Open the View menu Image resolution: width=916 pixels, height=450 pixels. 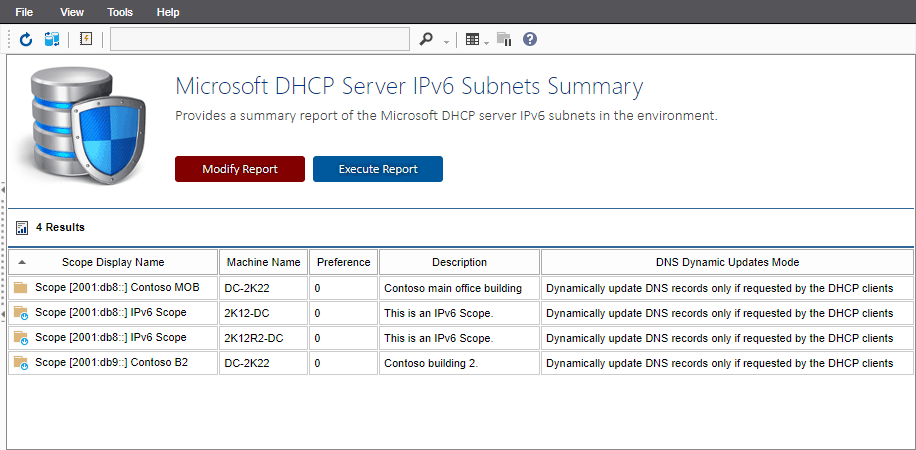tap(72, 12)
